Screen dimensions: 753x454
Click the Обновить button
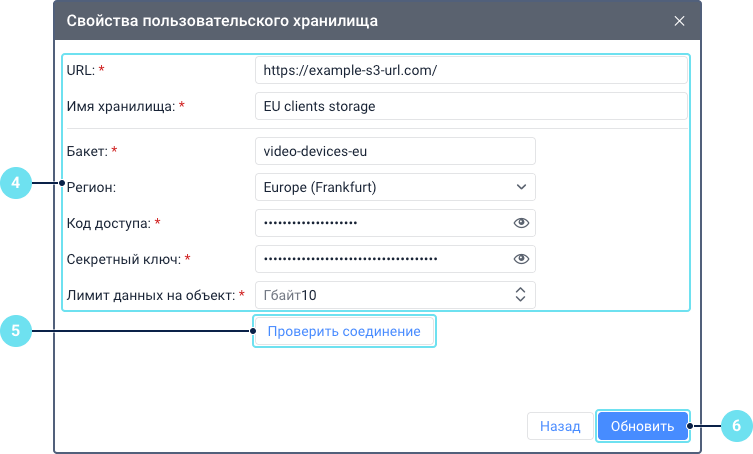pyautogui.click(x=642, y=426)
